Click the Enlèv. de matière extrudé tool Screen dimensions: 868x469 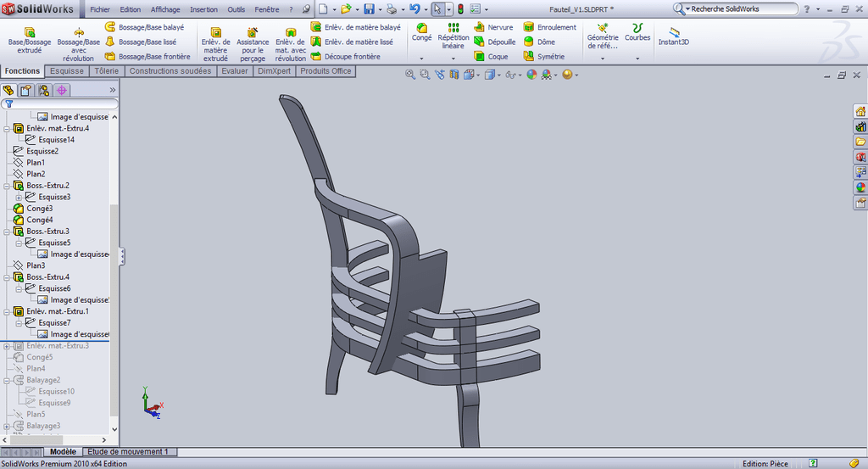[214, 45]
